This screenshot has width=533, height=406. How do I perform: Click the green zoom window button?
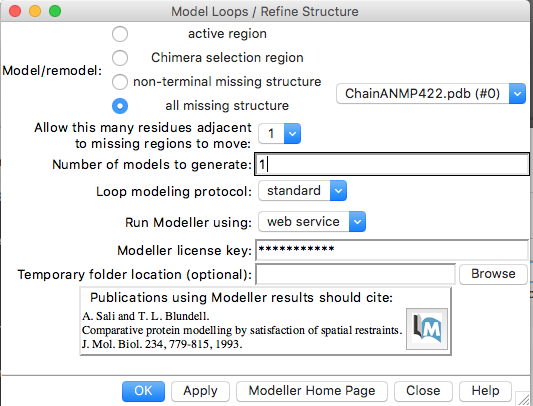[55, 11]
